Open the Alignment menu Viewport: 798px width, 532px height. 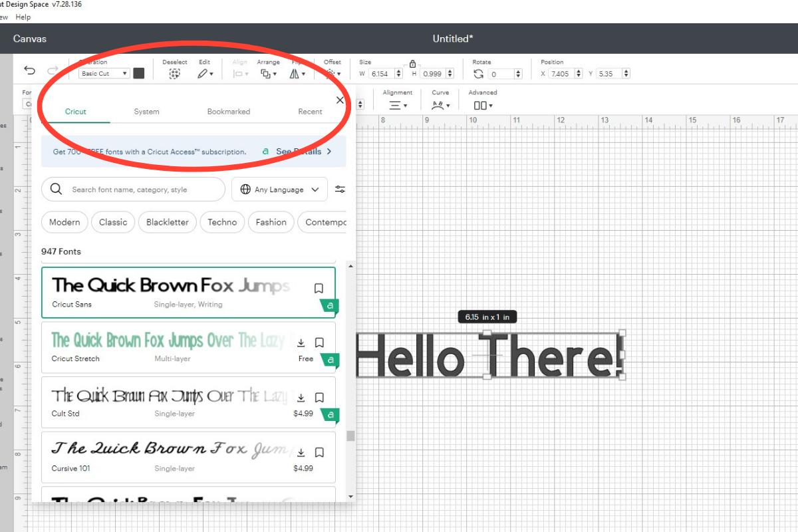pos(398,105)
